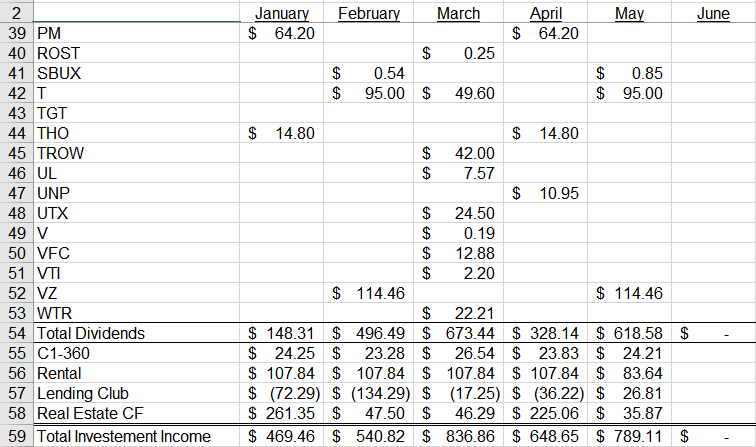Click Lending Club January value (72.29)
The image size is (756, 447).
[x=282, y=393]
